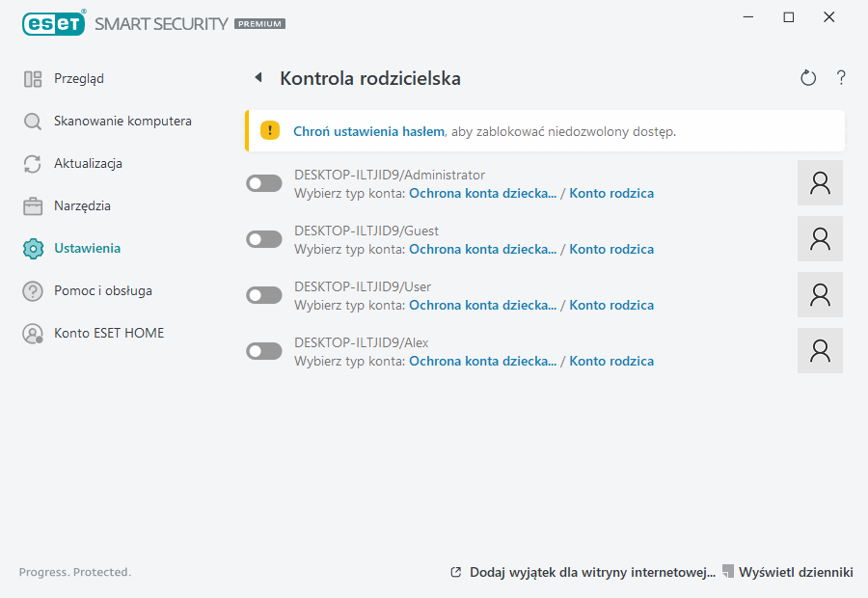Click the refresh icon in the header
This screenshot has width=868, height=598.
click(808, 78)
